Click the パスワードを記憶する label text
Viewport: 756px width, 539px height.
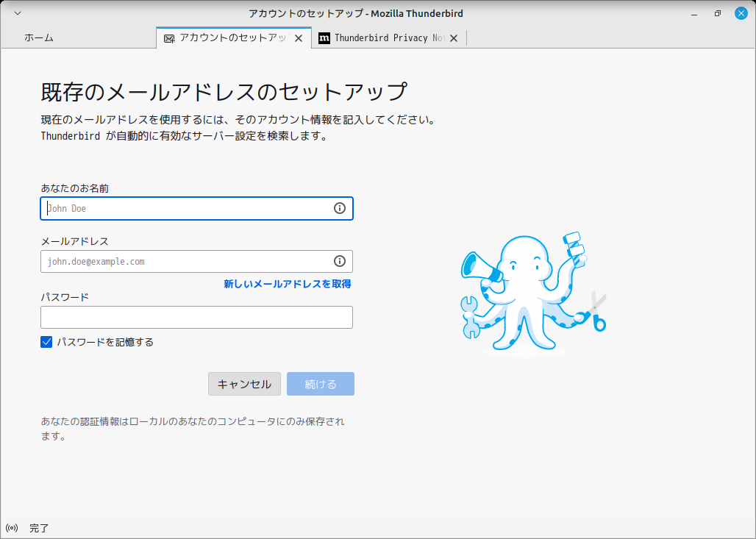coord(105,342)
